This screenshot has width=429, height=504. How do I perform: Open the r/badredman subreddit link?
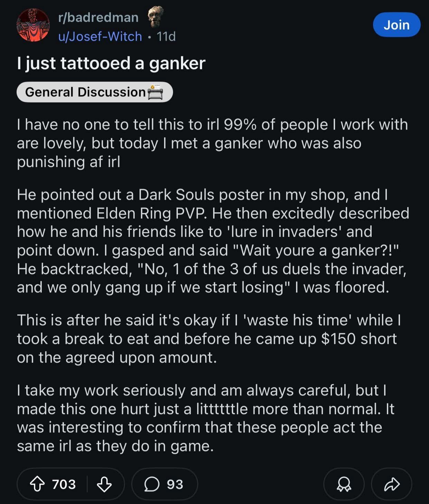pos(98,17)
